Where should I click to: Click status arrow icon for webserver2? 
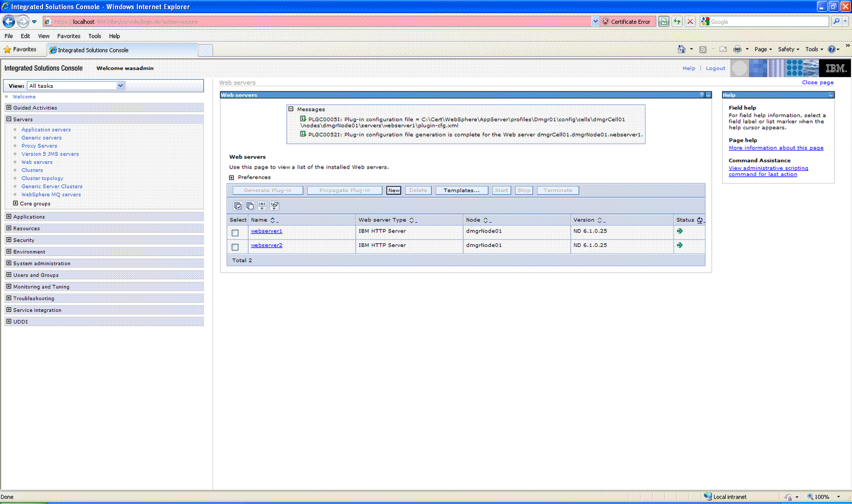679,245
